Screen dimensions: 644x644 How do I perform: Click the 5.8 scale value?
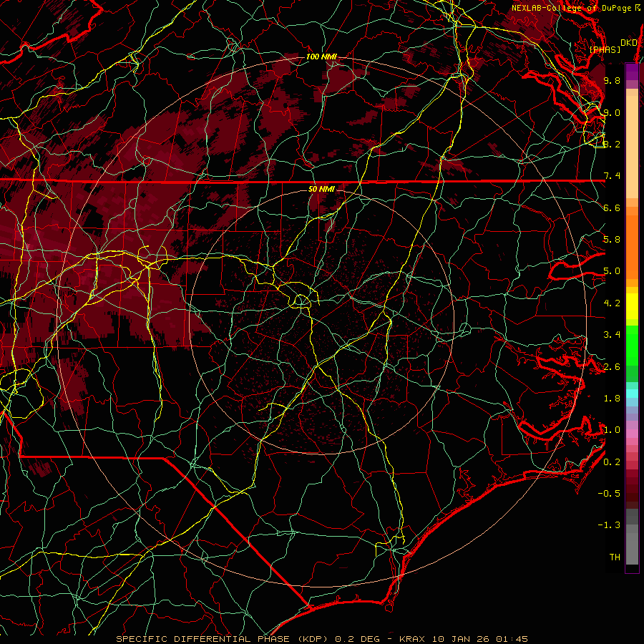pyautogui.click(x=612, y=240)
